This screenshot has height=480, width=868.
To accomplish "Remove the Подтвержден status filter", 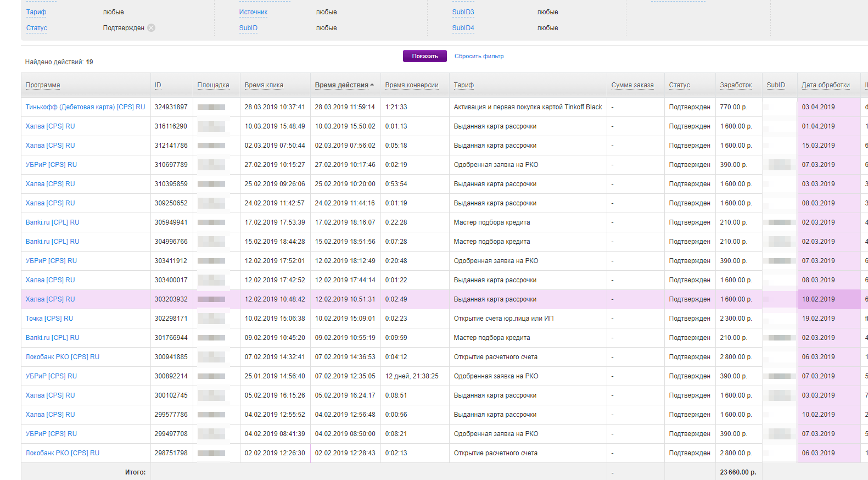I will 151,28.
